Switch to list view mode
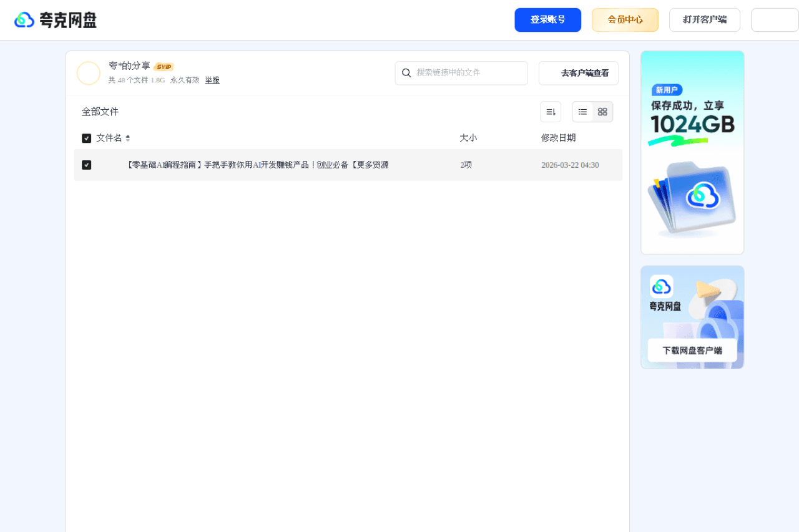Image resolution: width=799 pixels, height=532 pixels. [582, 111]
